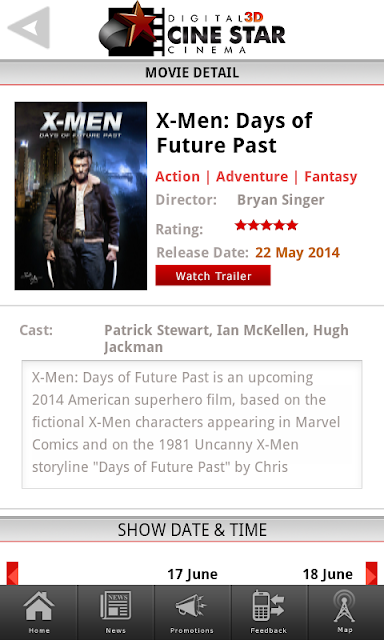The width and height of the screenshot is (384, 640).
Task: Tap the X-Men movie poster thumbnail
Action: click(x=81, y=196)
